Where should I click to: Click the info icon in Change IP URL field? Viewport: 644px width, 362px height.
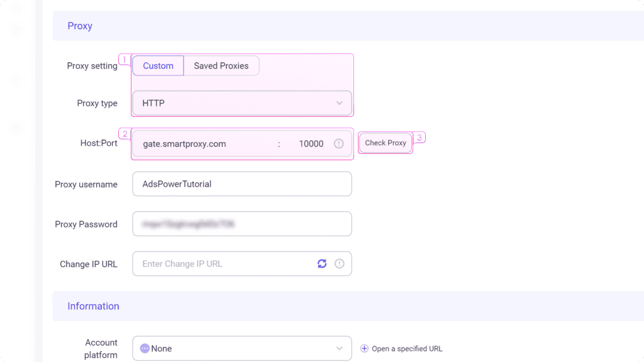340,264
